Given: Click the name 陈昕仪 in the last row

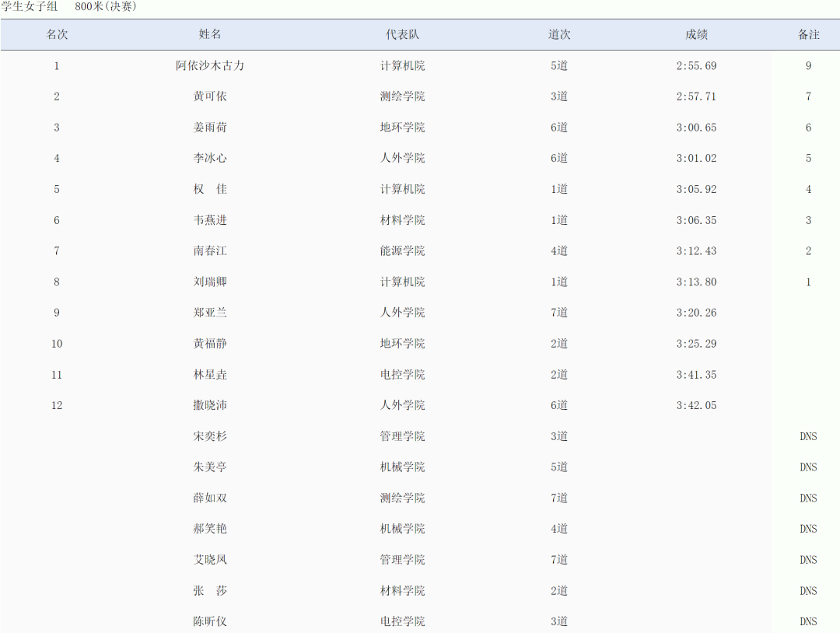Looking at the screenshot, I should [210, 621].
